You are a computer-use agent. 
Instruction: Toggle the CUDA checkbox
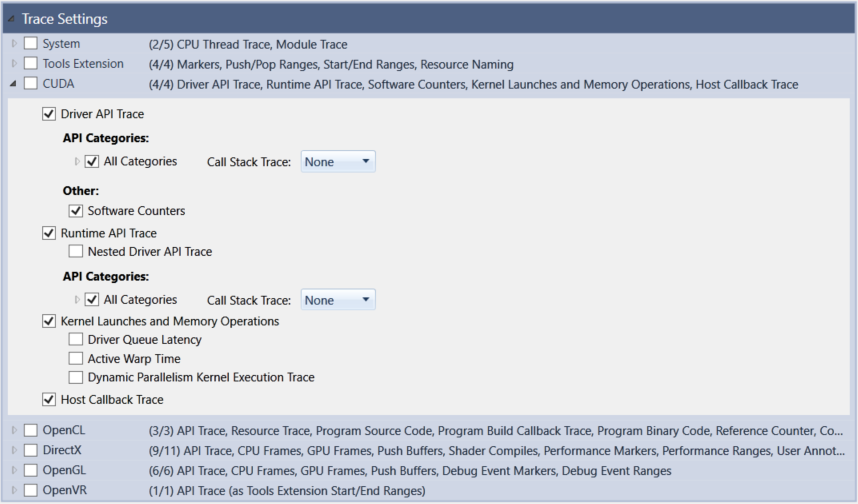[x=31, y=84]
